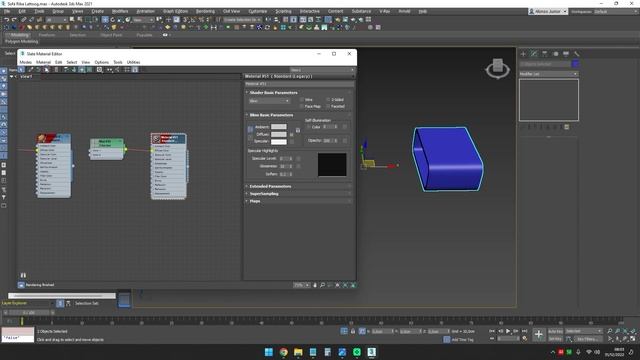Viewport: 640px width, 360px height.
Task: Open the Create tab in command panel
Action: click(524, 54)
